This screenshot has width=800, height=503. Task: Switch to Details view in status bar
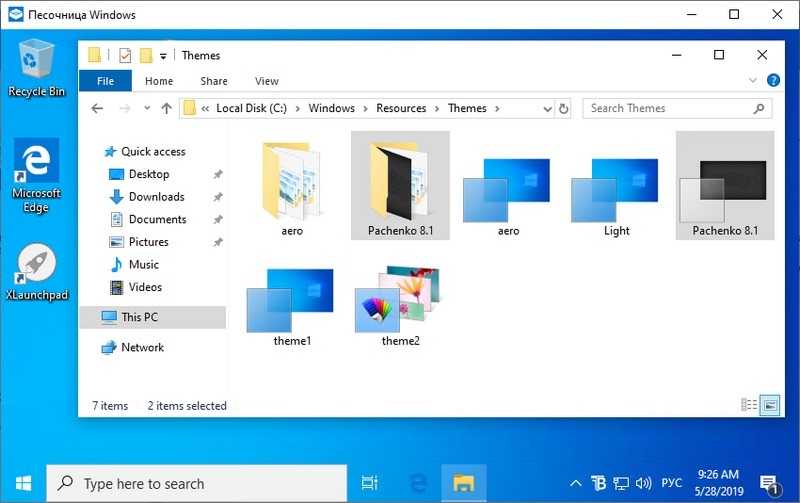[748, 405]
